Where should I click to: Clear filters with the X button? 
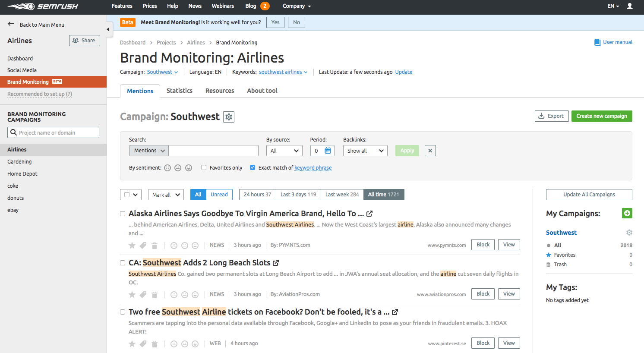tap(430, 151)
